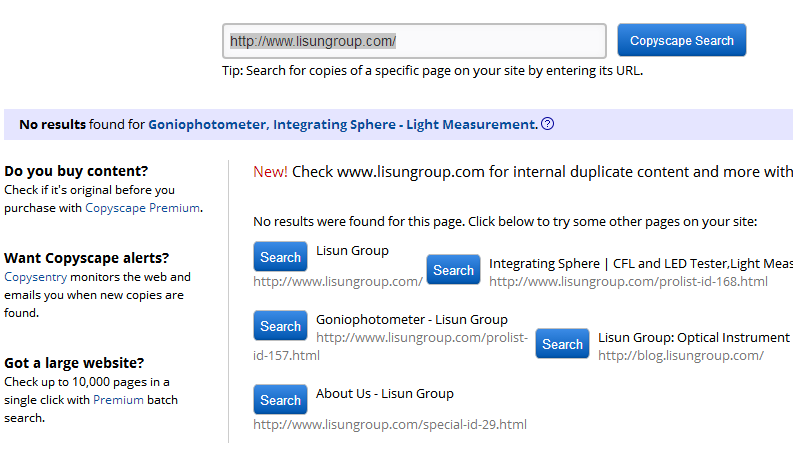
Task: Click Search button next to Lisun Group
Action: pos(280,257)
